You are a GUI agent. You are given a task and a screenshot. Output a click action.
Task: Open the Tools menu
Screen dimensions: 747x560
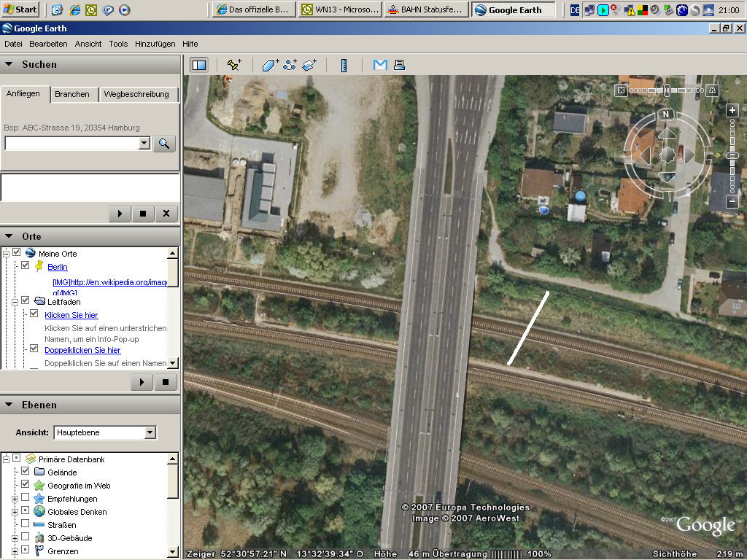(118, 44)
